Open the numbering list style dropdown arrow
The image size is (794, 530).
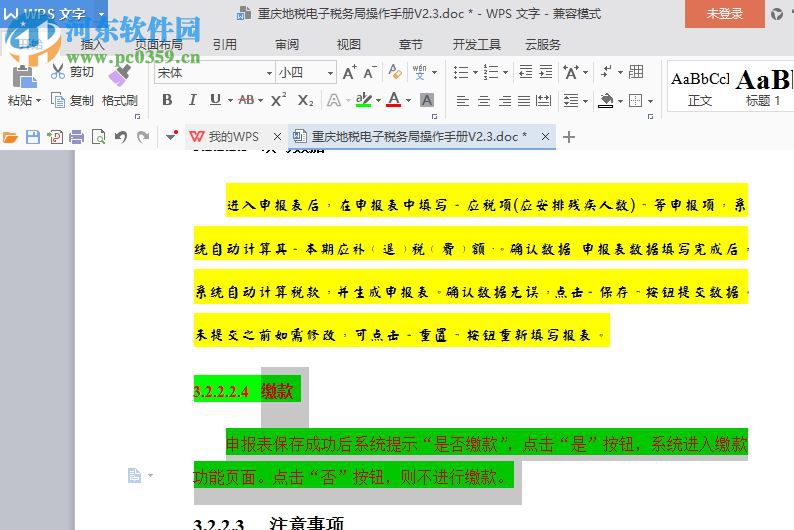coord(505,72)
